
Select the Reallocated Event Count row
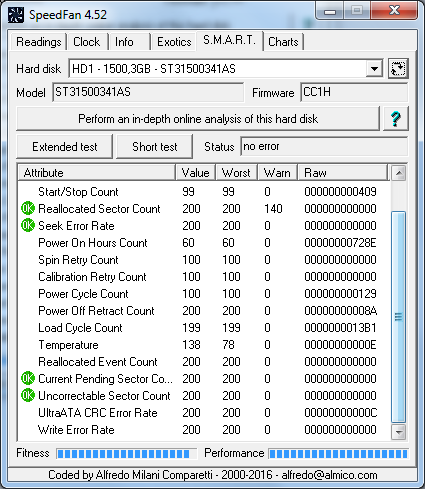(x=204, y=362)
